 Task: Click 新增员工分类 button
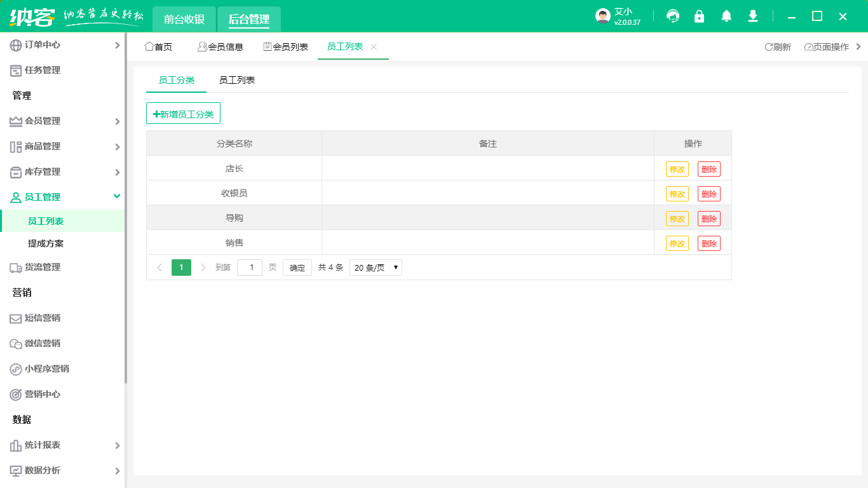click(183, 114)
